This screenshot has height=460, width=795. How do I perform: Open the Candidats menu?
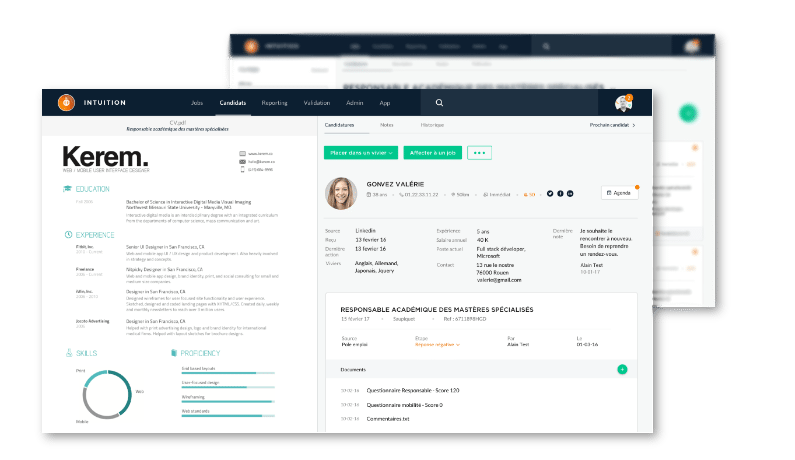tap(233, 103)
